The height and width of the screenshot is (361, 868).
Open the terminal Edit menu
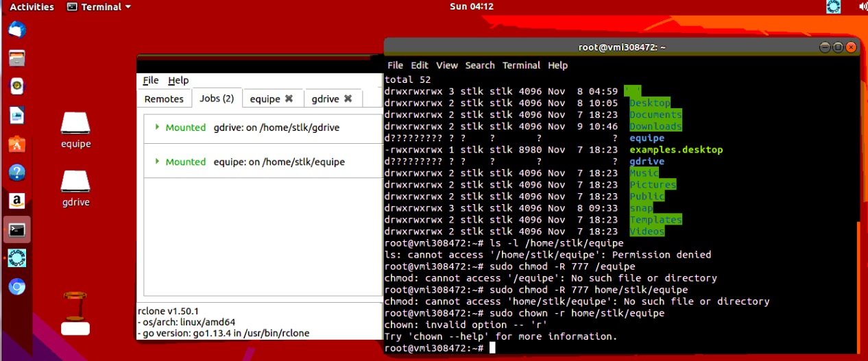pyautogui.click(x=420, y=65)
